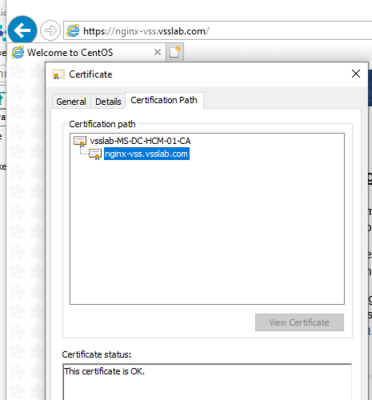This screenshot has height=400, width=372.
Task: Switch to the General tab
Action: pyautogui.click(x=71, y=101)
